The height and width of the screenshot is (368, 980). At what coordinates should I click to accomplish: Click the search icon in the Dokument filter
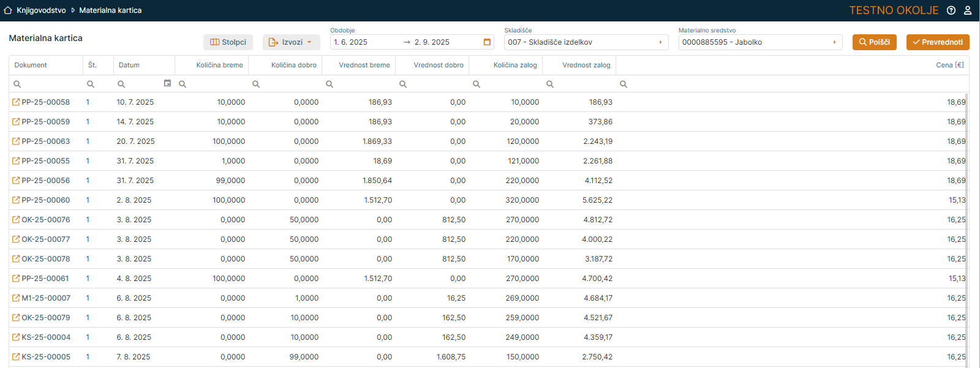tap(17, 84)
